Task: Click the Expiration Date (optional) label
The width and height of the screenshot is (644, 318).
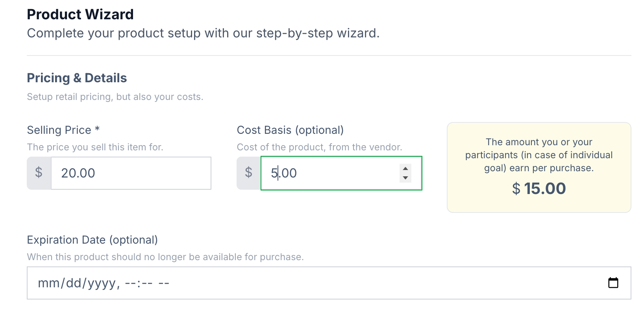Action: point(92,240)
